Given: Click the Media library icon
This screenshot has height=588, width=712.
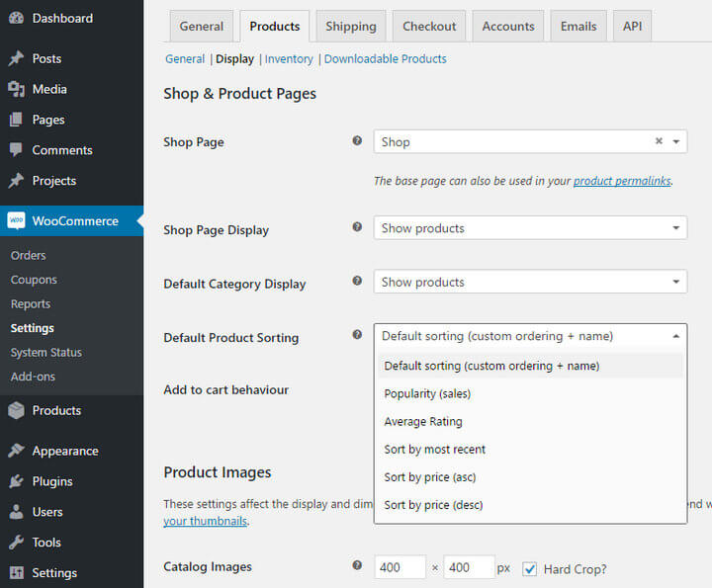Looking at the screenshot, I should 17,89.
